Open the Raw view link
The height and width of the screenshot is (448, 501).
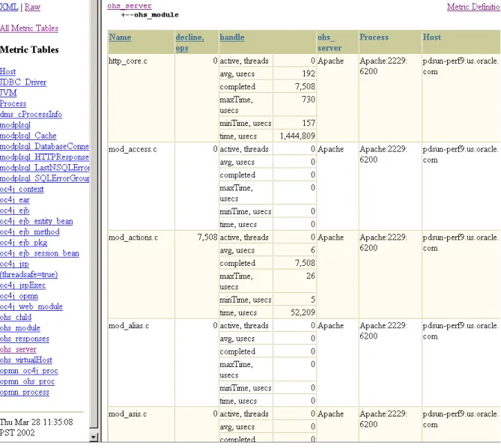[32, 7]
